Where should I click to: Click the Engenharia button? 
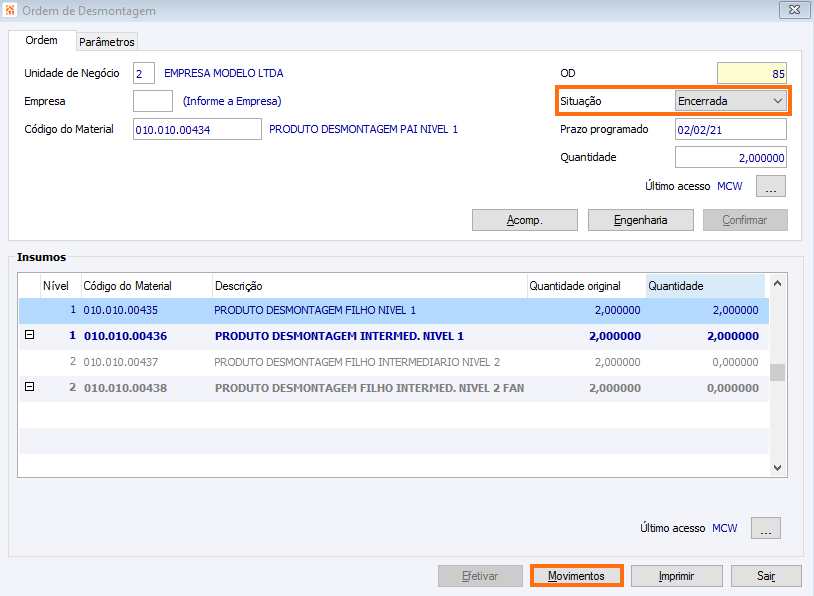click(640, 220)
